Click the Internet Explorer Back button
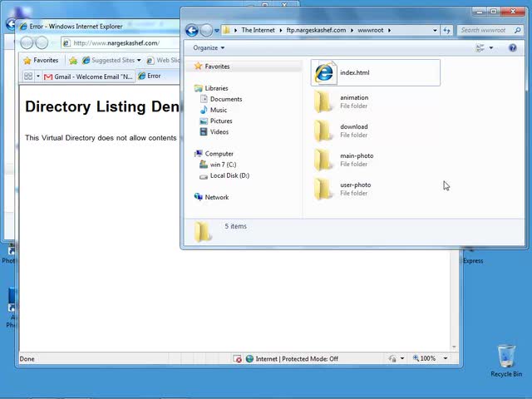 pos(27,42)
